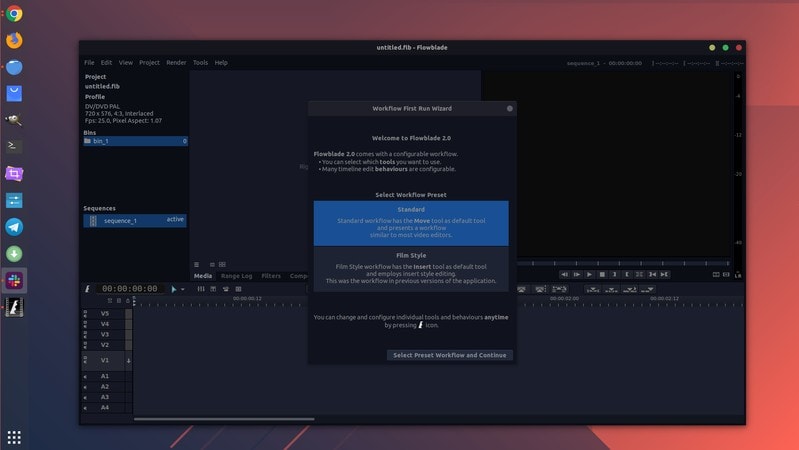Open the media panel hamburger menu
This screenshot has height=450, width=799.
click(196, 264)
